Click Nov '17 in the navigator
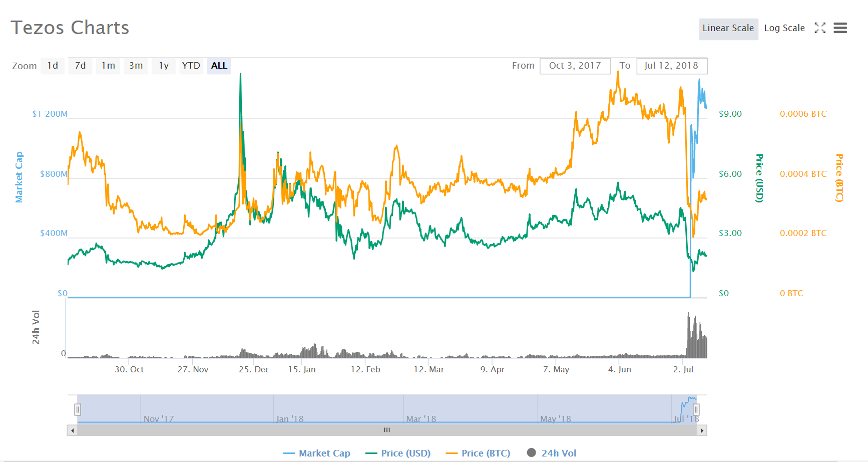This screenshot has width=868, height=462. pos(159,419)
